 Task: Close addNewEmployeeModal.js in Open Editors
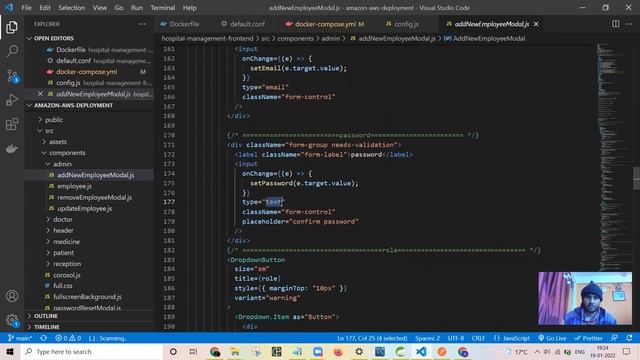click(40, 94)
